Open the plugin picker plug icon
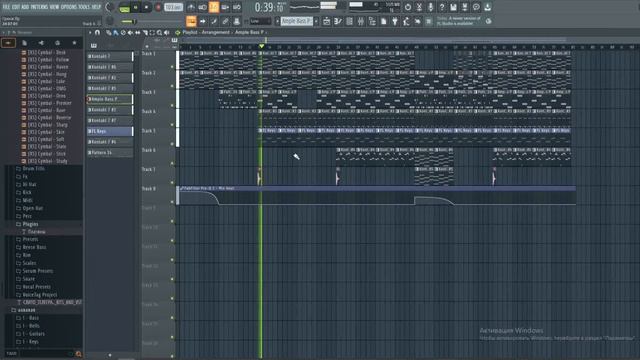The width and height of the screenshot is (640, 360). pyautogui.click(x=395, y=21)
